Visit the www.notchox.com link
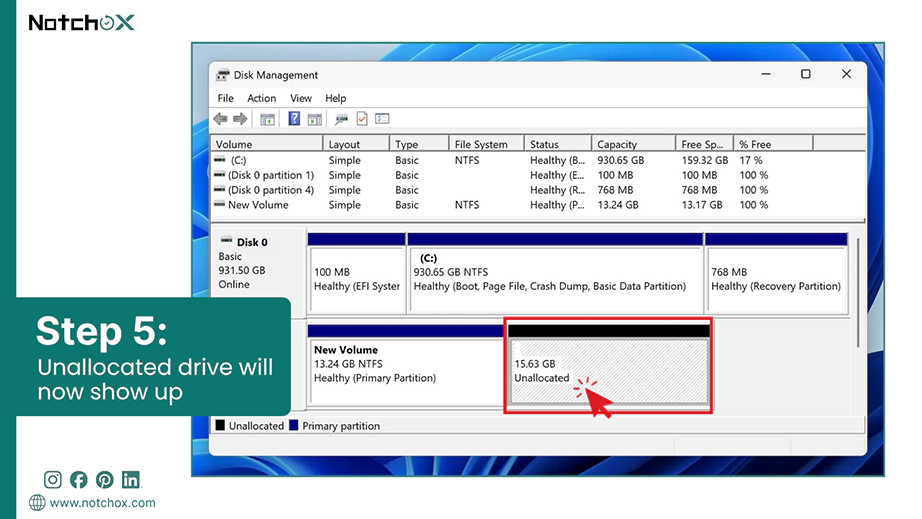 [102, 503]
